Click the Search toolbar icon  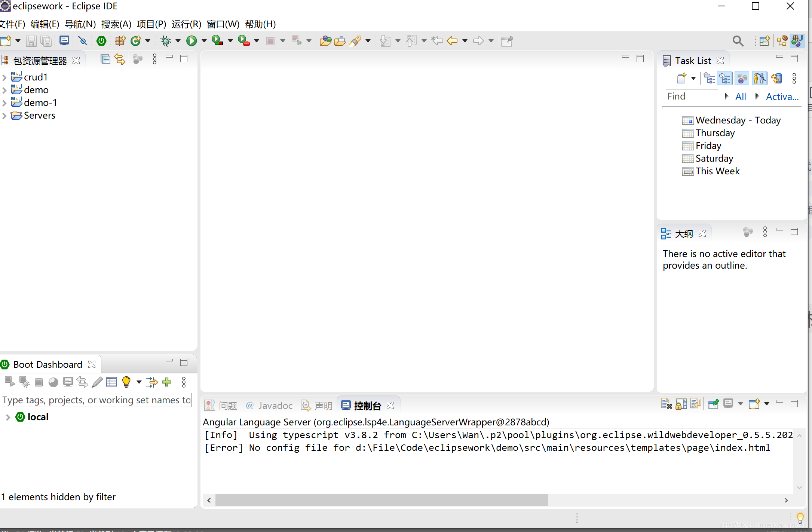point(738,40)
